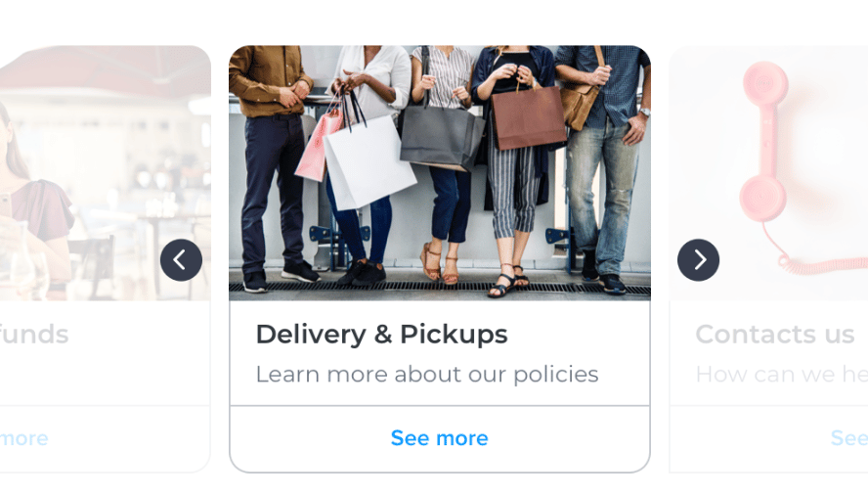
Task: Click the Learn more about our policies text
Action: (x=427, y=375)
